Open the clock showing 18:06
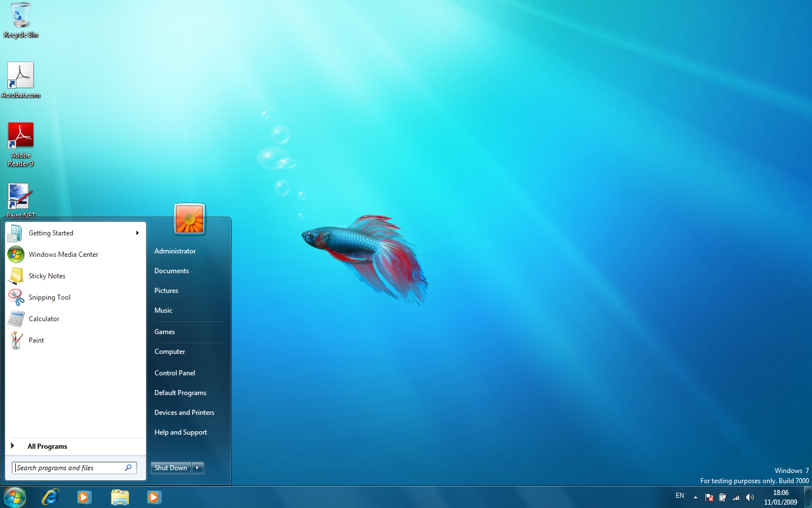The image size is (812, 508). 780,497
